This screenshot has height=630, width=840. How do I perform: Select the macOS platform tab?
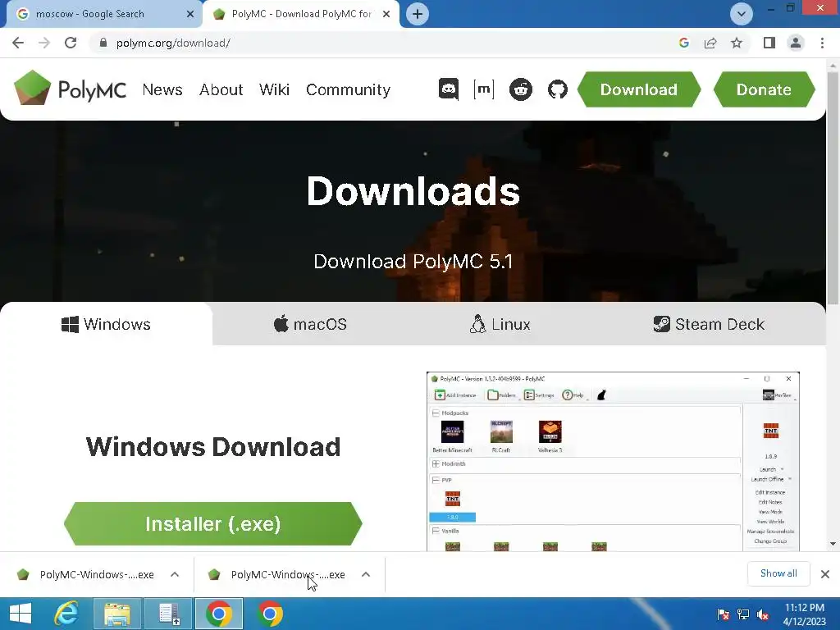click(310, 324)
